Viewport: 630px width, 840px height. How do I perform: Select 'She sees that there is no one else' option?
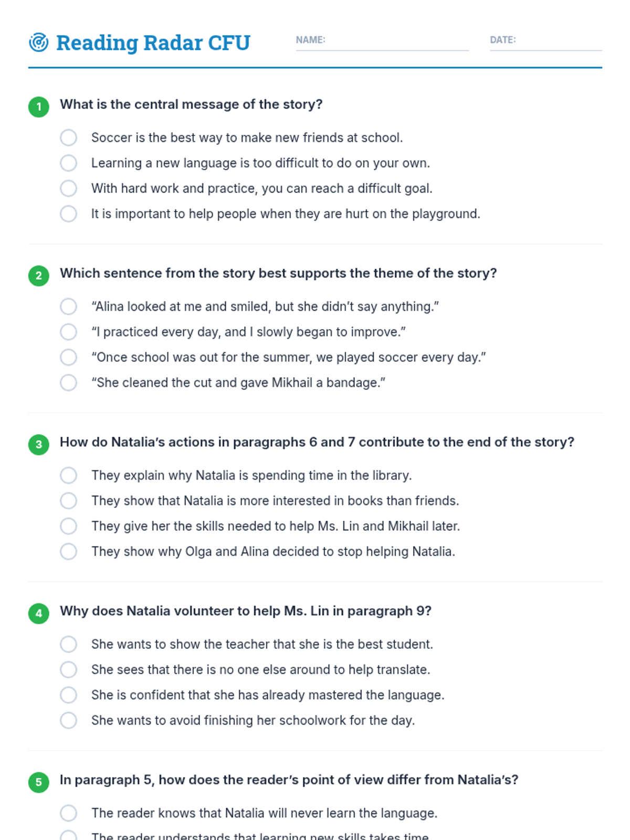click(x=68, y=669)
